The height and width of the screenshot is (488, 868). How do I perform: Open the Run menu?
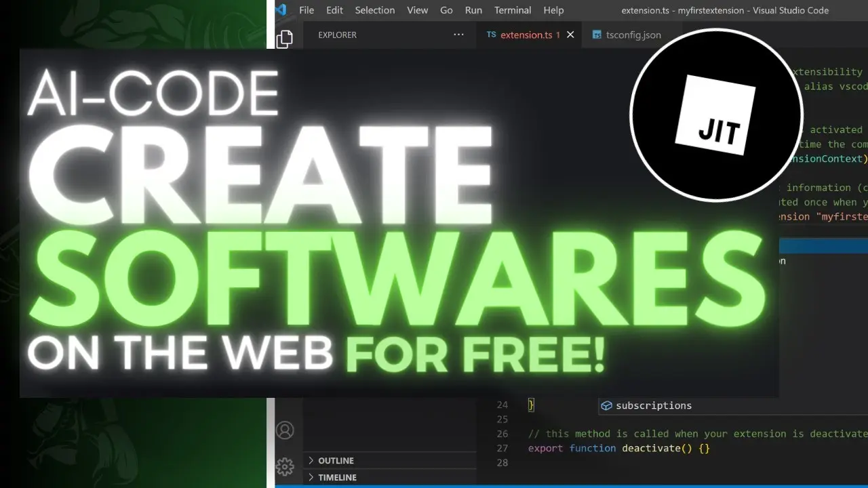(473, 10)
